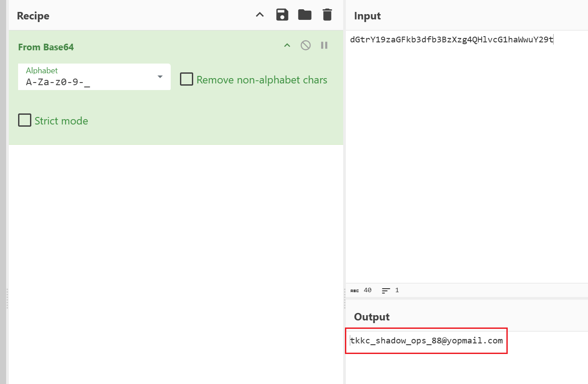
Task: Toggle the Strict mode checkbox
Action: point(25,120)
